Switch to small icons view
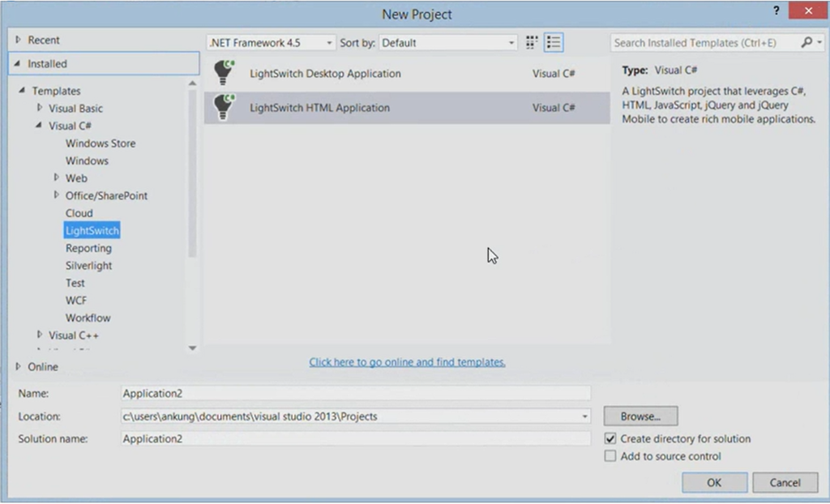This screenshot has width=830, height=504. click(x=532, y=42)
